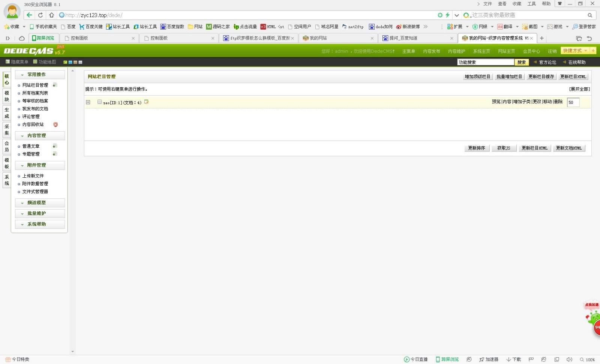Click 增加子类 link in the seo row
This screenshot has width=600, height=364.
click(x=522, y=102)
